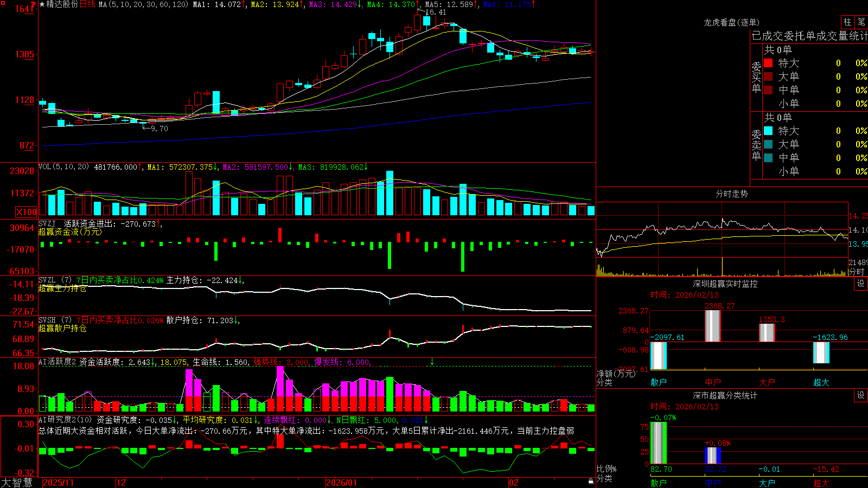Click the stock name 精达股份
868x488 pixels.
click(62, 4)
